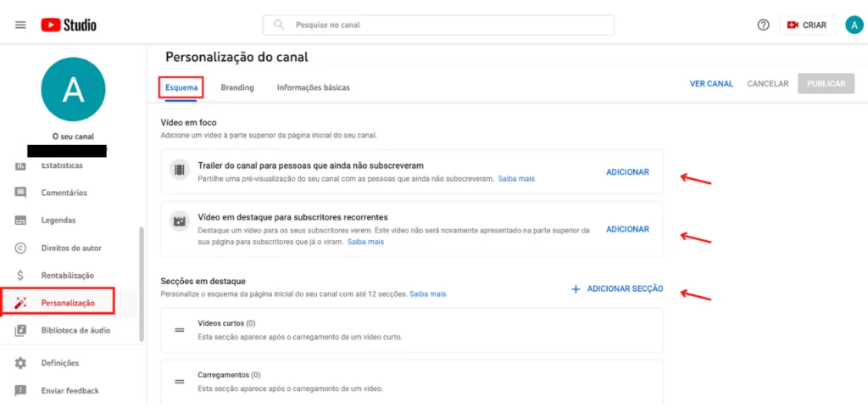Click the Pesquise no canal search field

coord(438,25)
